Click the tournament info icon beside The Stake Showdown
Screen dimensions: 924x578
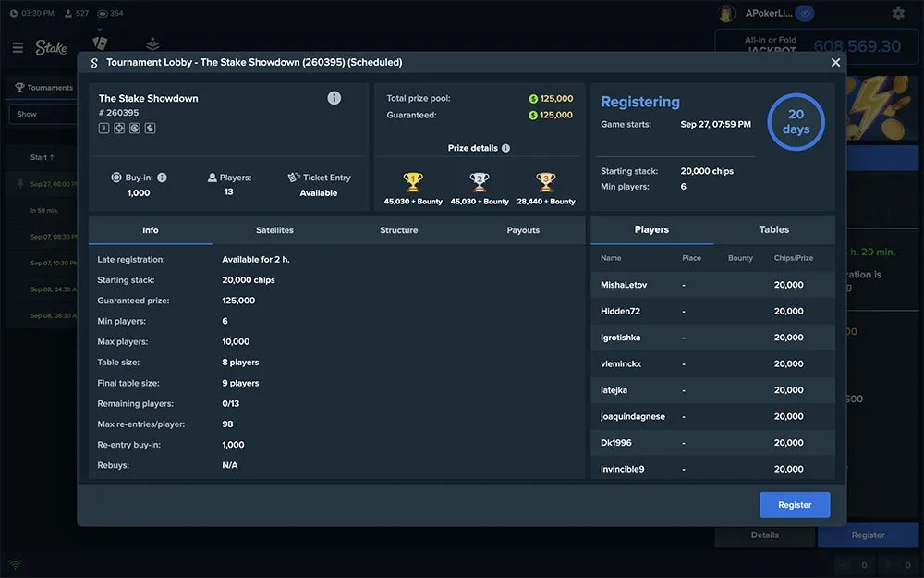(x=334, y=98)
